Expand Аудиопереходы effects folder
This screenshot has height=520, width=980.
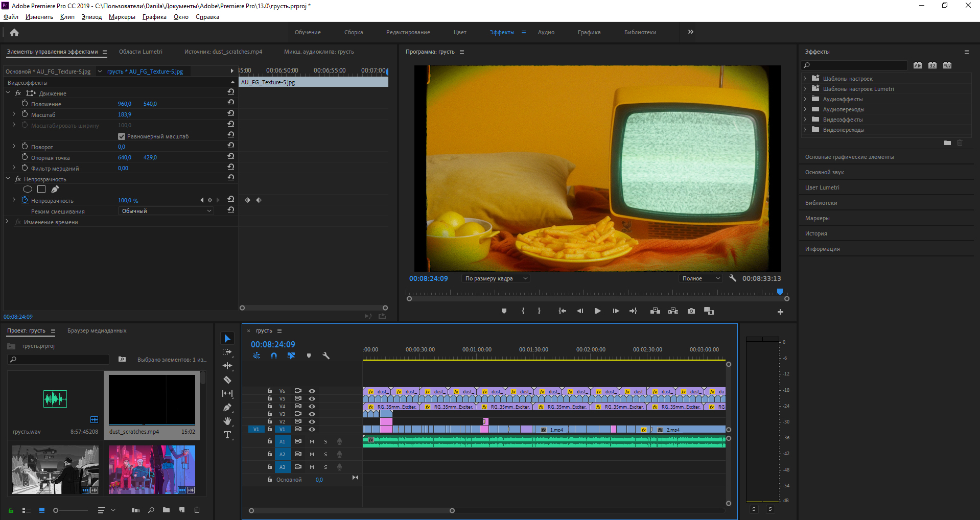click(805, 109)
